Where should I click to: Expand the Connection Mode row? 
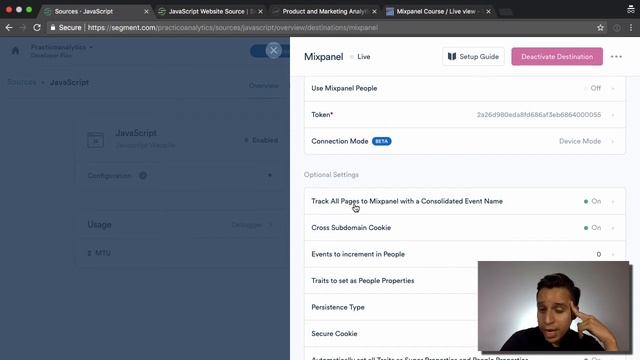(x=464, y=141)
